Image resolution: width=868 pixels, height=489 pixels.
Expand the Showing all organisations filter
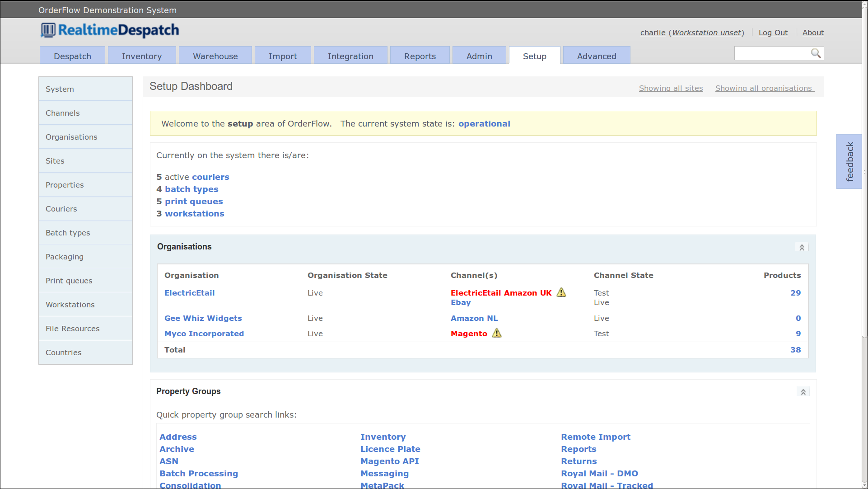click(764, 88)
